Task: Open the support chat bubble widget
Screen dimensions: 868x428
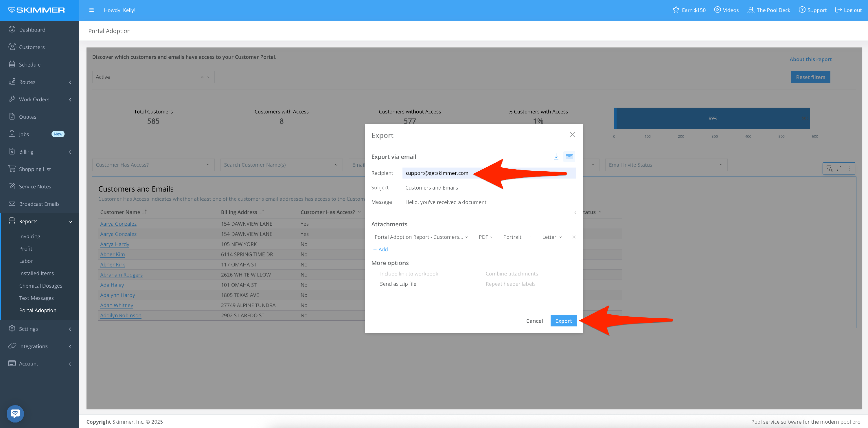Action: tap(15, 413)
